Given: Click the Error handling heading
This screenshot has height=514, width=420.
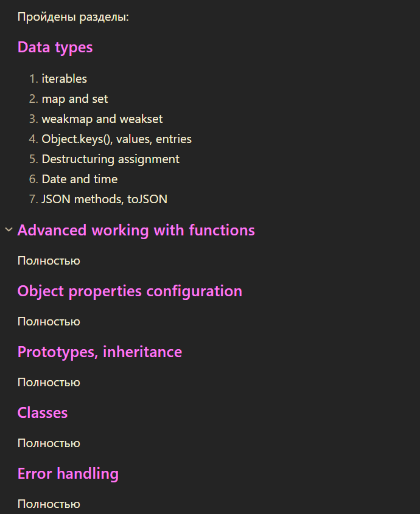Looking at the screenshot, I should coord(68,474).
